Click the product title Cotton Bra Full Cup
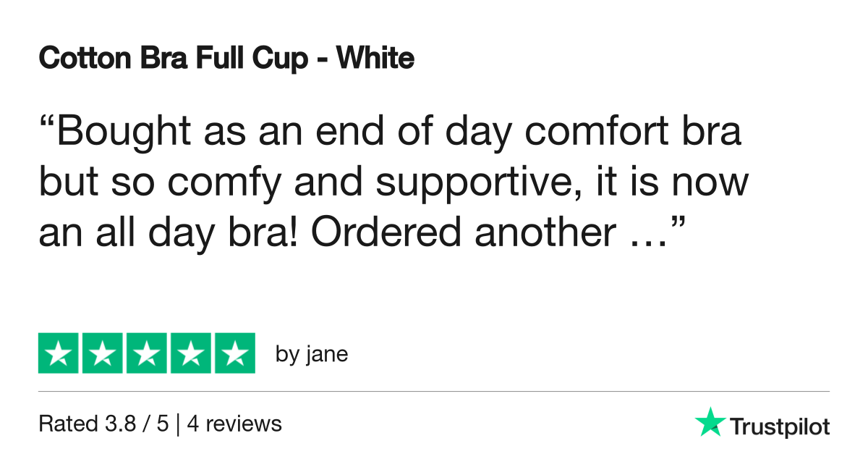Viewport: 868px width, 454px height. (174, 59)
